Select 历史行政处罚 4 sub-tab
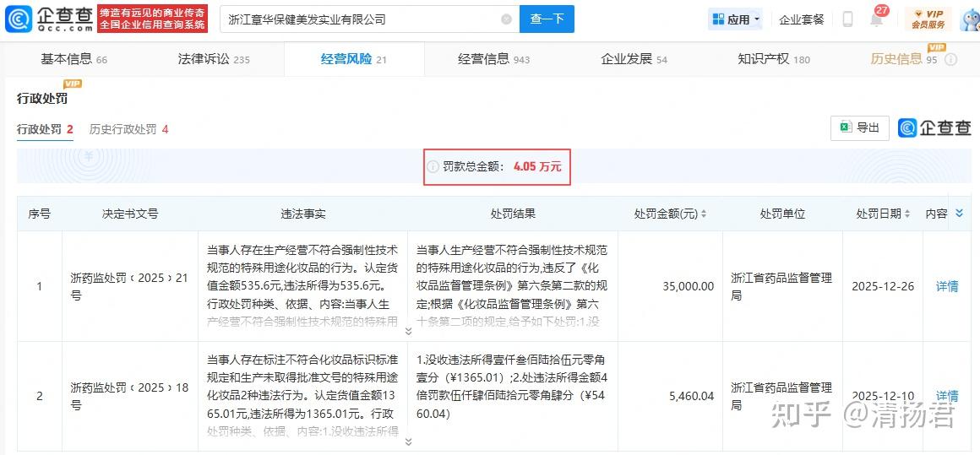 [128, 130]
